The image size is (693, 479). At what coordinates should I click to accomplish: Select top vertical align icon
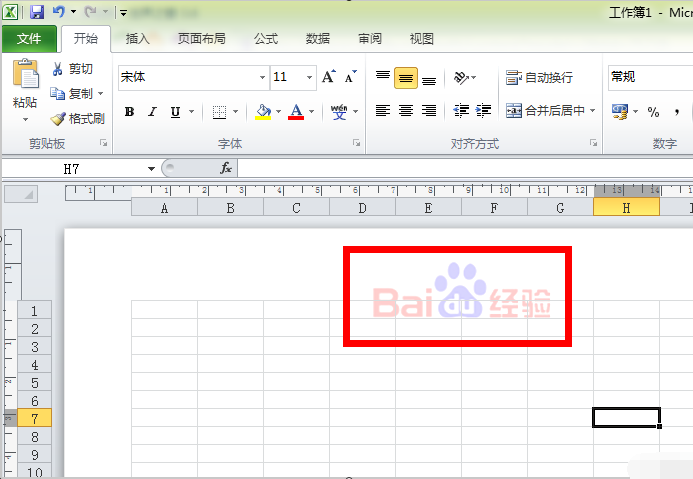(383, 77)
